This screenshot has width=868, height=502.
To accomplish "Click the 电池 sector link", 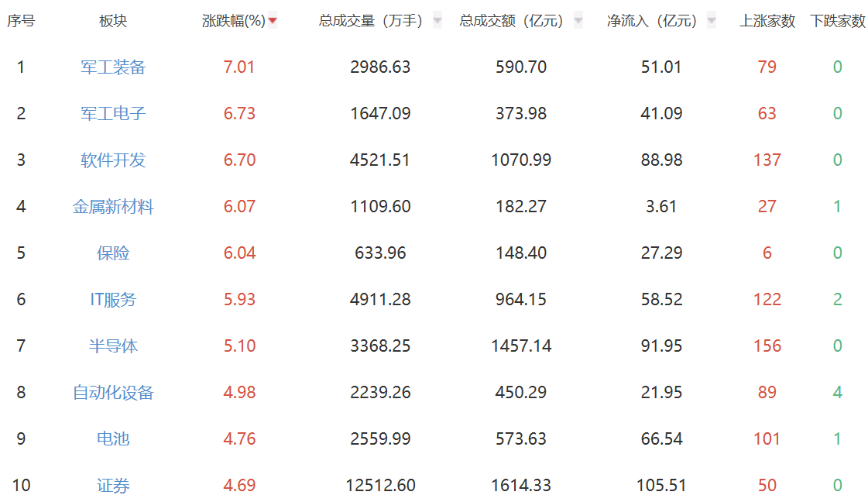I will point(113,439).
